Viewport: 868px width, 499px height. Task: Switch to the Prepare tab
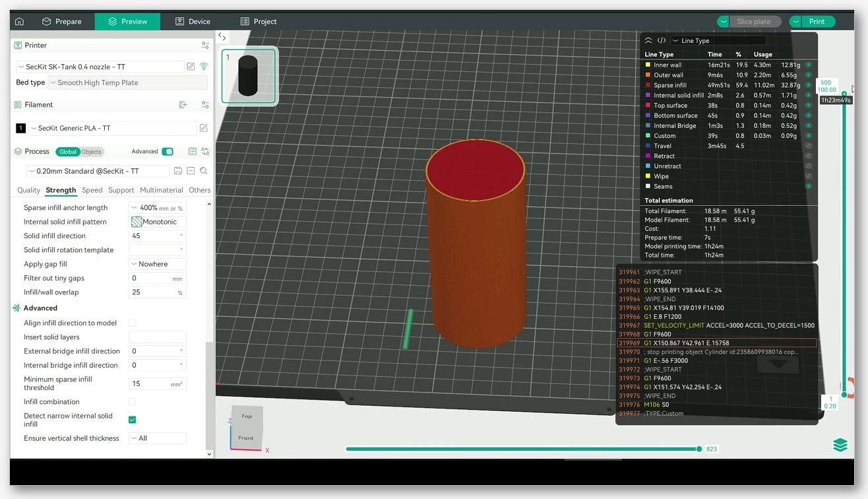click(x=62, y=21)
